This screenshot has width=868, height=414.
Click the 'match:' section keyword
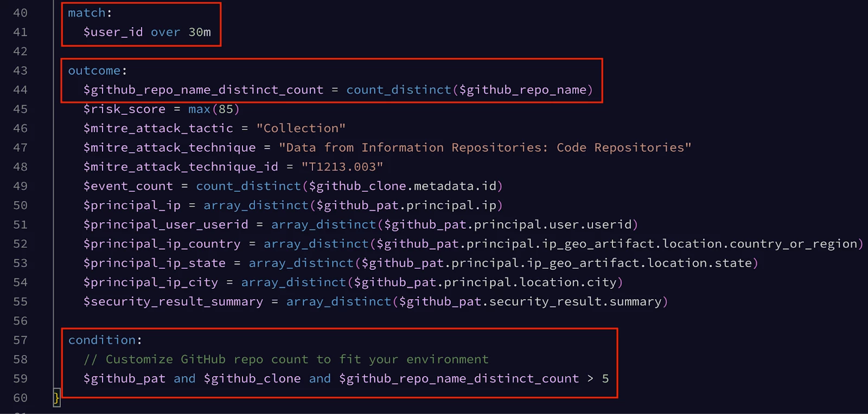coord(90,13)
